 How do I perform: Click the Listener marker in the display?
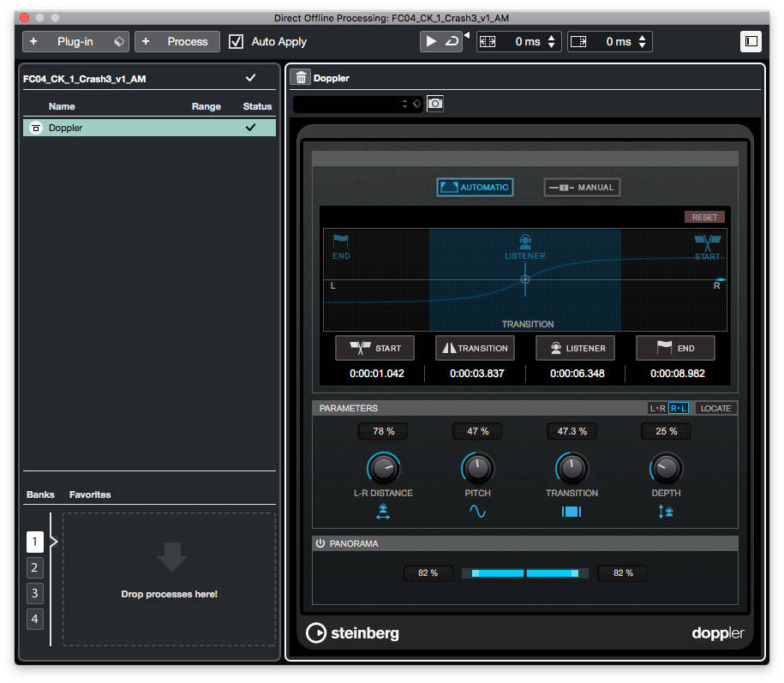[525, 247]
